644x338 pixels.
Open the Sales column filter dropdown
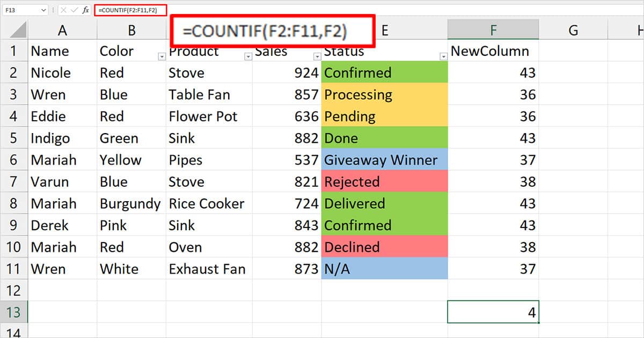[x=317, y=56]
